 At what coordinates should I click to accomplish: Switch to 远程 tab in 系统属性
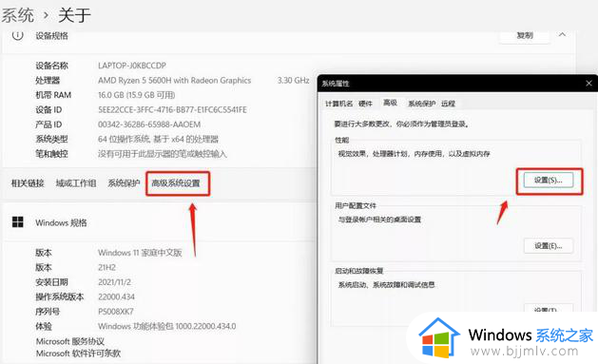coord(448,104)
